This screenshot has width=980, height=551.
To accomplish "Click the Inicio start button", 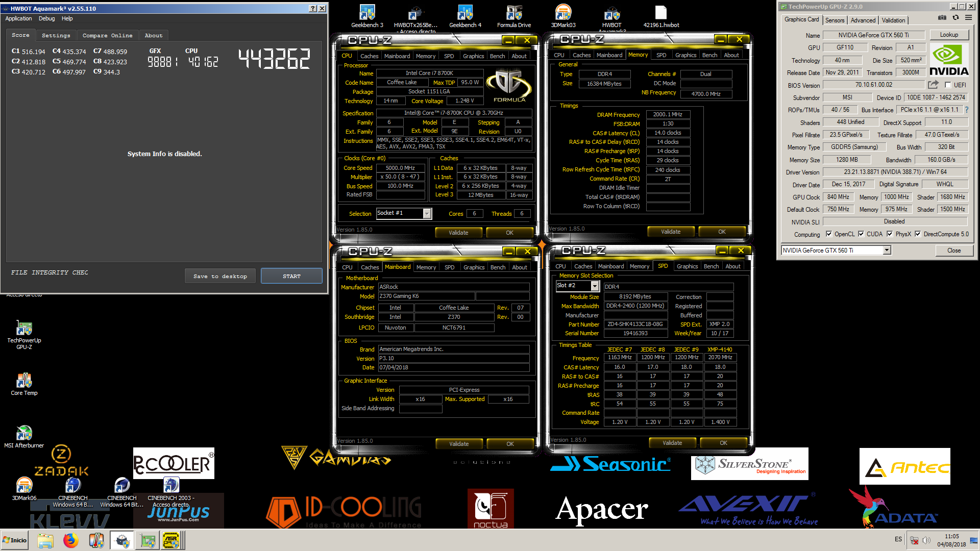I will (15, 540).
